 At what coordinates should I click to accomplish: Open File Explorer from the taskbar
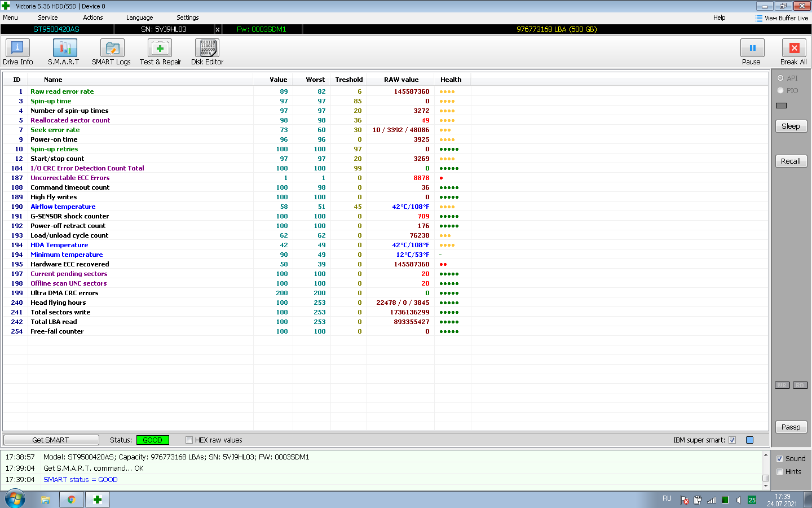pyautogui.click(x=46, y=500)
